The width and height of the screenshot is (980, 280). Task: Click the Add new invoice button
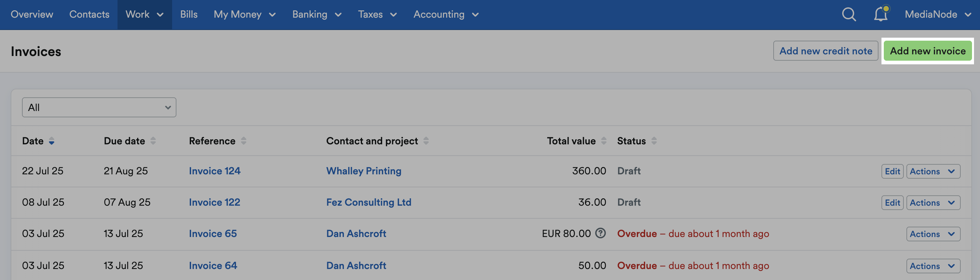[x=928, y=51]
